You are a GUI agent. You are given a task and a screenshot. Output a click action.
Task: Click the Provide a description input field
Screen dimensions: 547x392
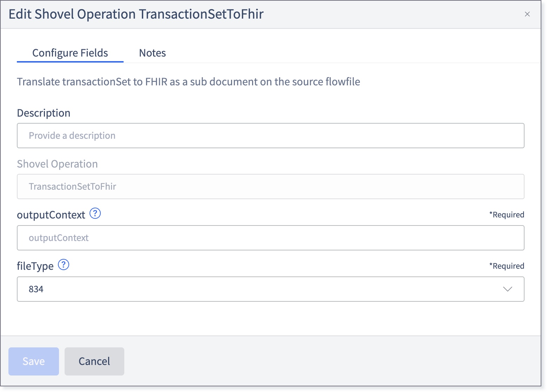[270, 136]
